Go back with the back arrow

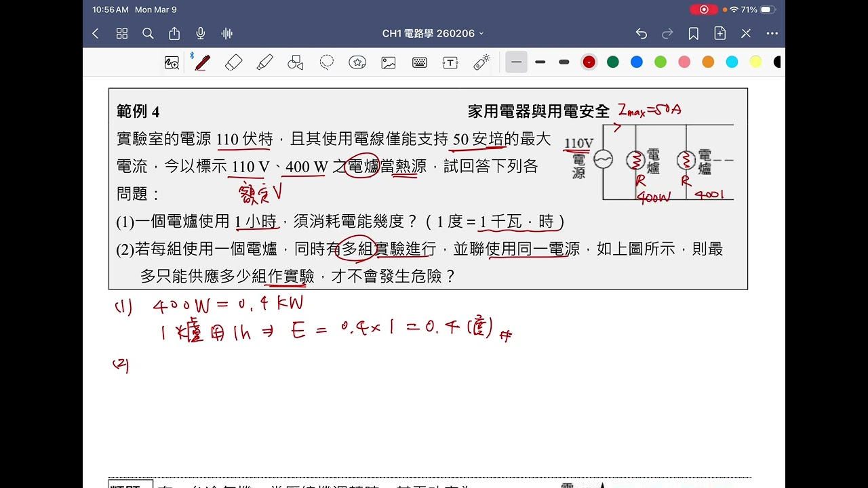96,33
